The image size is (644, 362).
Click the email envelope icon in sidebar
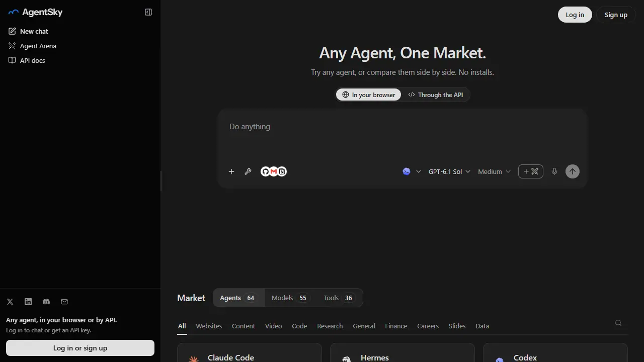tap(64, 302)
